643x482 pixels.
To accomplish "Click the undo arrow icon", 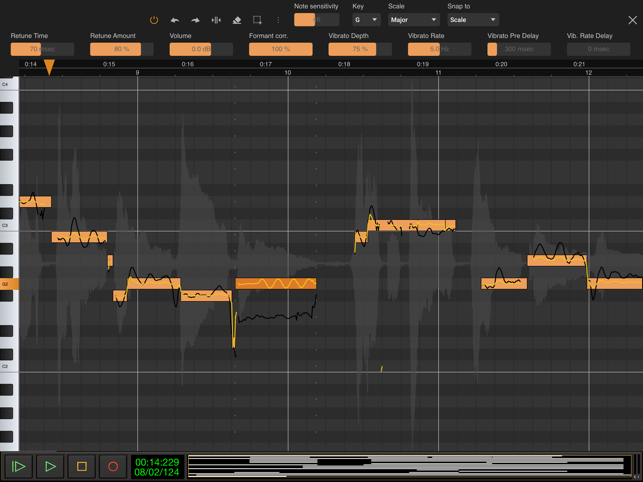I will coord(175,20).
